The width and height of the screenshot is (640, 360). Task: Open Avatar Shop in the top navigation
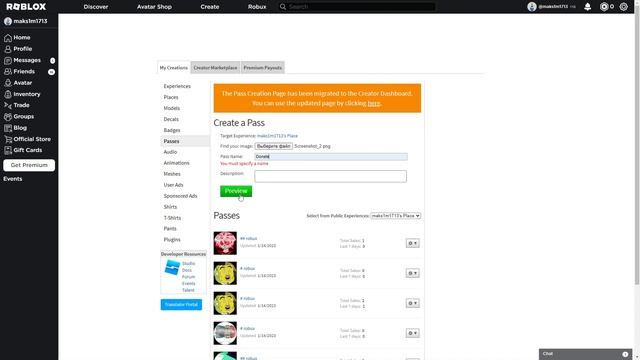[154, 7]
